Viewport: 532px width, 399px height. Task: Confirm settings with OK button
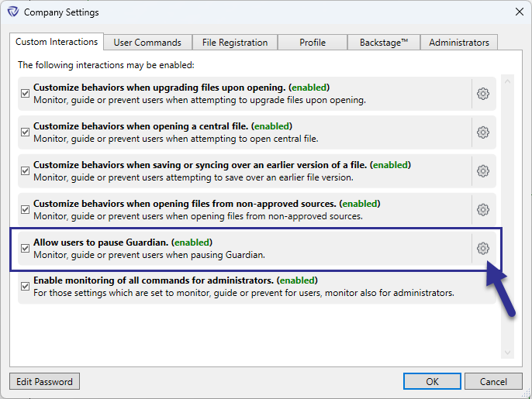pyautogui.click(x=432, y=381)
